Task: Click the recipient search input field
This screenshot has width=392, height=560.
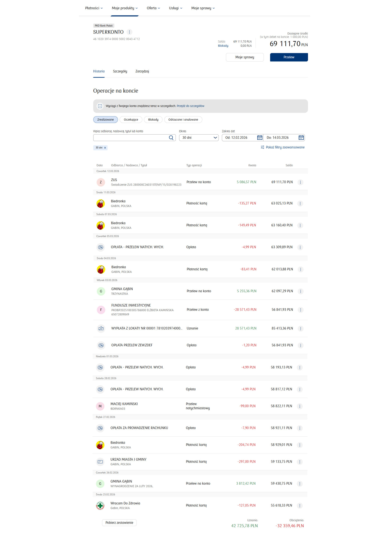Action: tap(131, 138)
